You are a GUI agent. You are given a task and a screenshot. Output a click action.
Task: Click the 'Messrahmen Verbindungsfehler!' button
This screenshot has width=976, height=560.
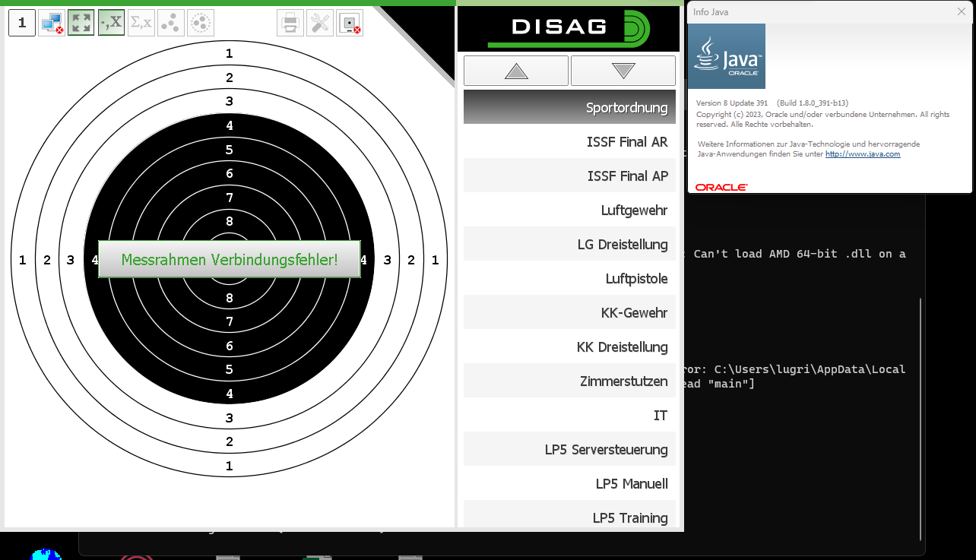tap(230, 260)
